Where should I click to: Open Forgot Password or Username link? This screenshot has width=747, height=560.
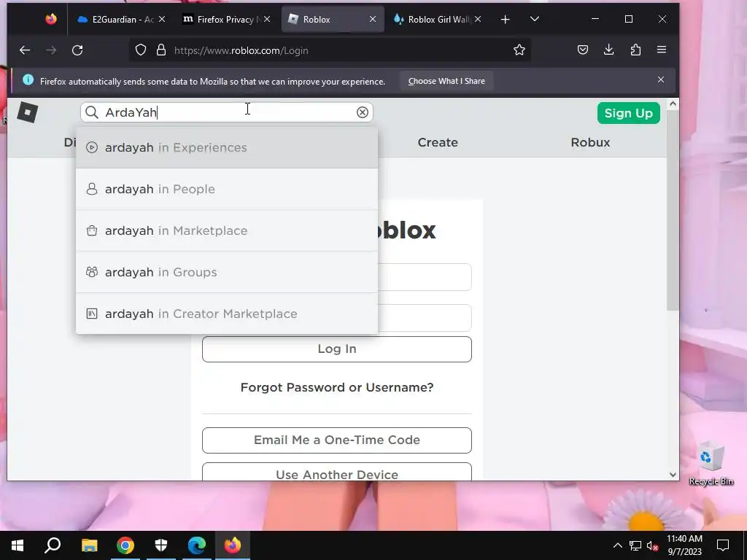click(x=337, y=387)
